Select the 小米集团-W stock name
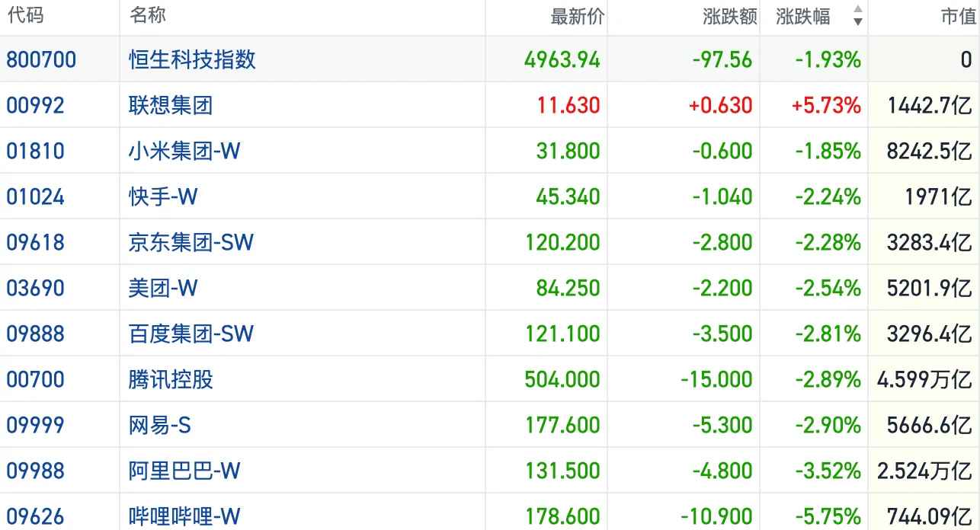The width and height of the screenshot is (980, 530). (184, 151)
